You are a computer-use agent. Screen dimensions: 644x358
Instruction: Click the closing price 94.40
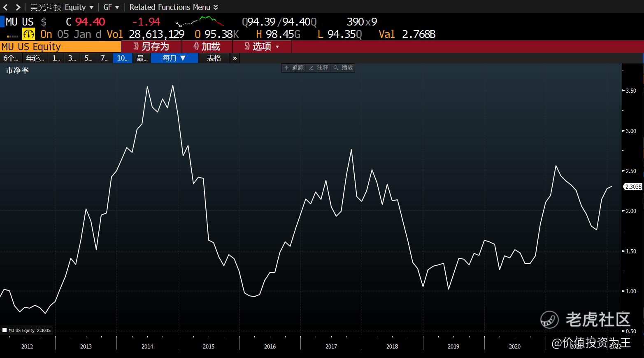[x=90, y=21]
